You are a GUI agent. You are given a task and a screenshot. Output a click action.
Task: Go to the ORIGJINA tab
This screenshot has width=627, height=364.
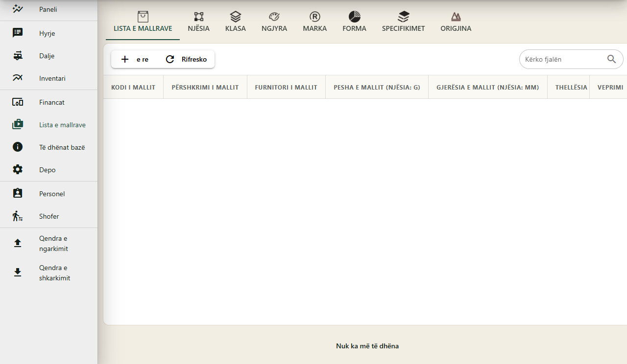(456, 23)
